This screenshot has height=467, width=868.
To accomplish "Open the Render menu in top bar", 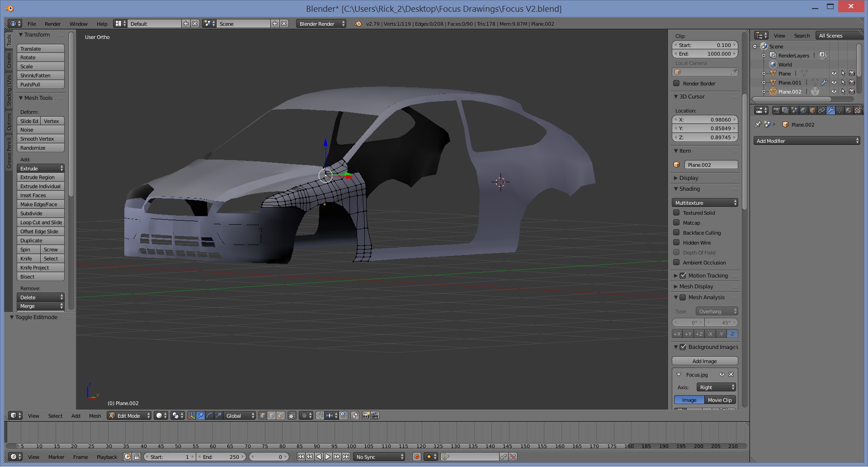I will coord(52,24).
